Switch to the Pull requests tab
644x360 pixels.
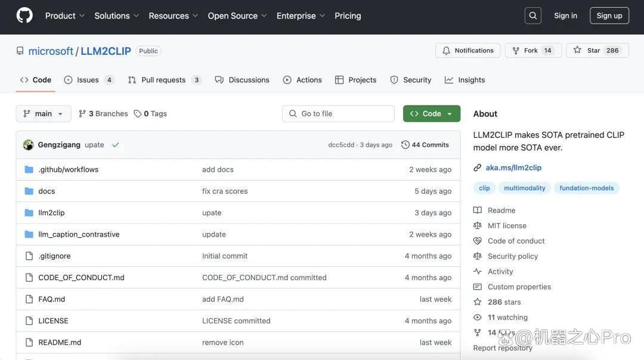pos(165,80)
